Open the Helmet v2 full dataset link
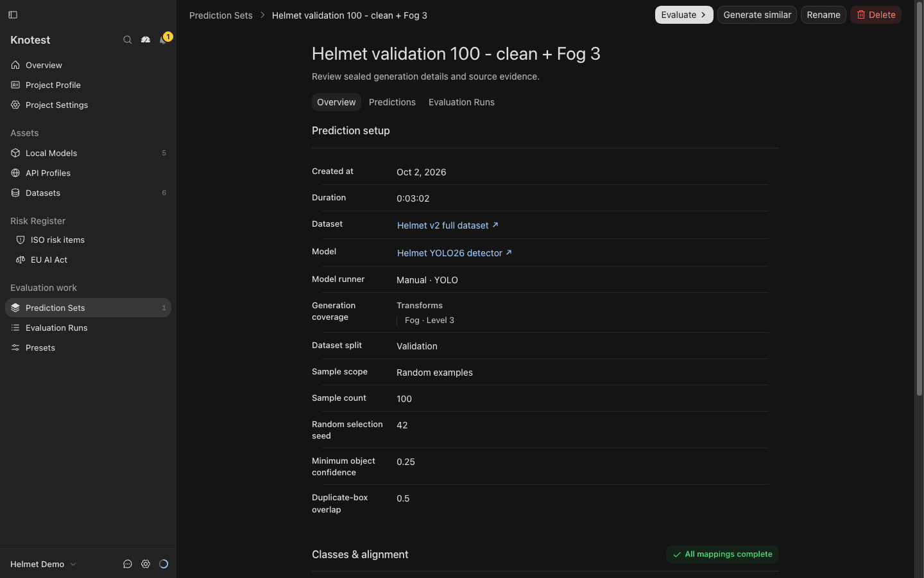 (x=447, y=225)
